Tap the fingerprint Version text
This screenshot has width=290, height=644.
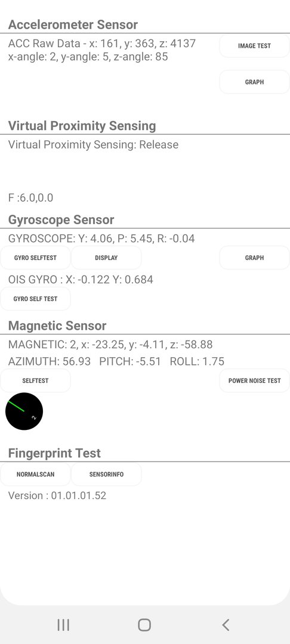(57, 496)
